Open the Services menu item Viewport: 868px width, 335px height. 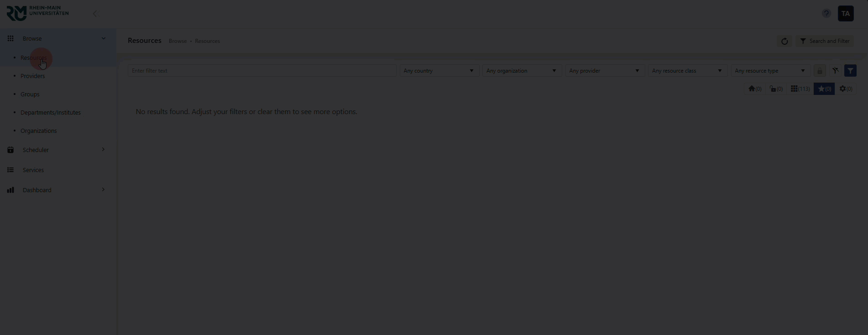click(x=33, y=170)
